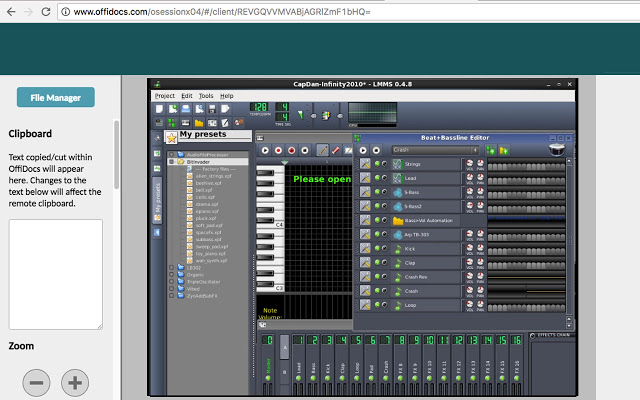Image resolution: width=640 pixels, height=400 pixels.
Task: Show the Automation Editor toolbar icon
Action: 199,123
